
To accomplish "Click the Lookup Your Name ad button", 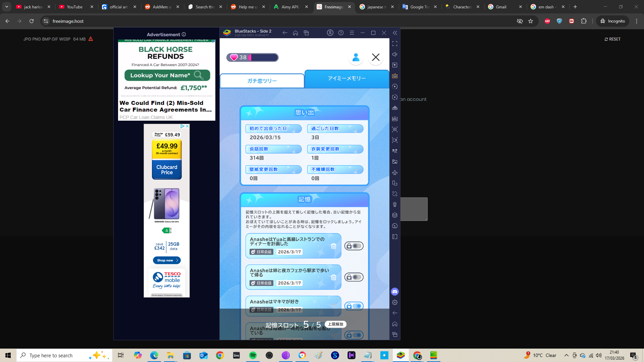I will coord(167,75).
